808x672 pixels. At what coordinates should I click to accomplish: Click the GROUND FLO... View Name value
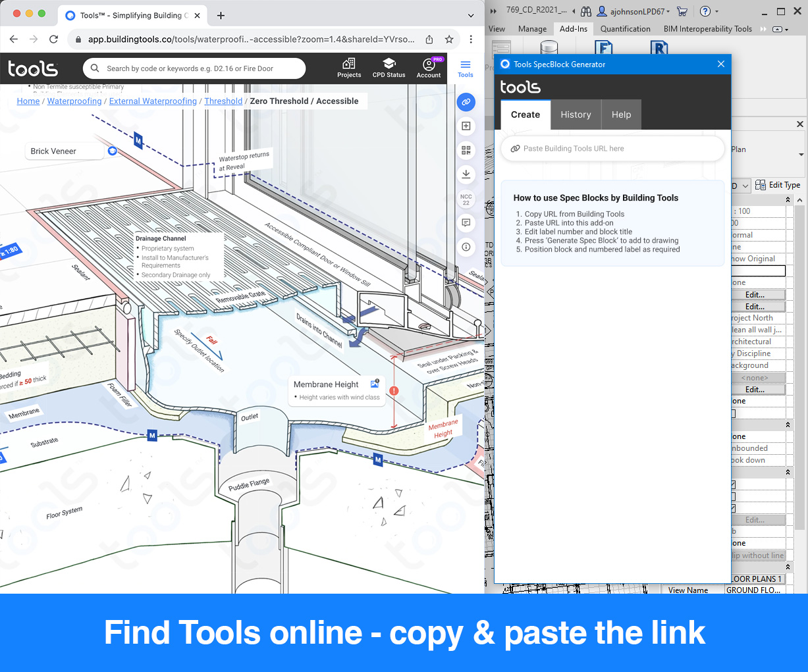click(755, 590)
